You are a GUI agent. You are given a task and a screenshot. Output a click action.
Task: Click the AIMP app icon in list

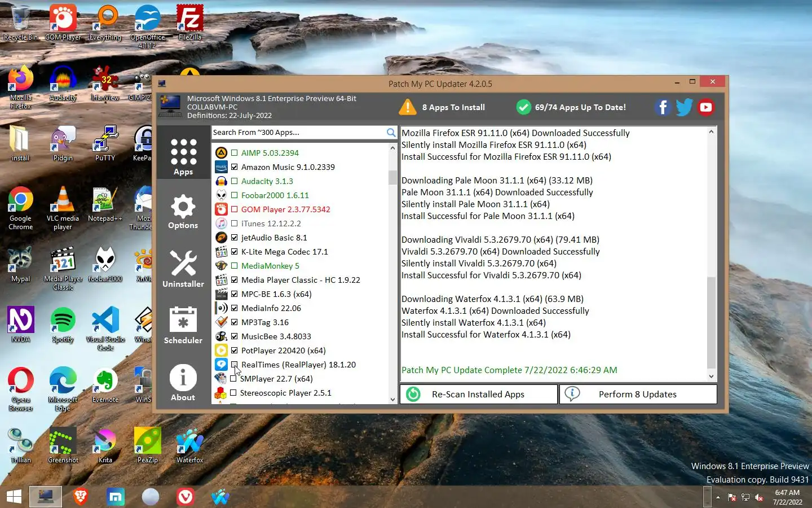coord(221,153)
